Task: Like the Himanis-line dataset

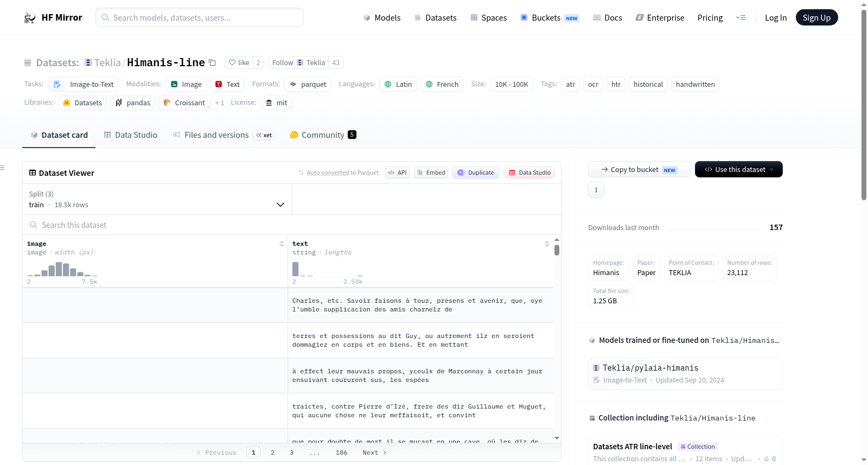Action: pos(239,62)
